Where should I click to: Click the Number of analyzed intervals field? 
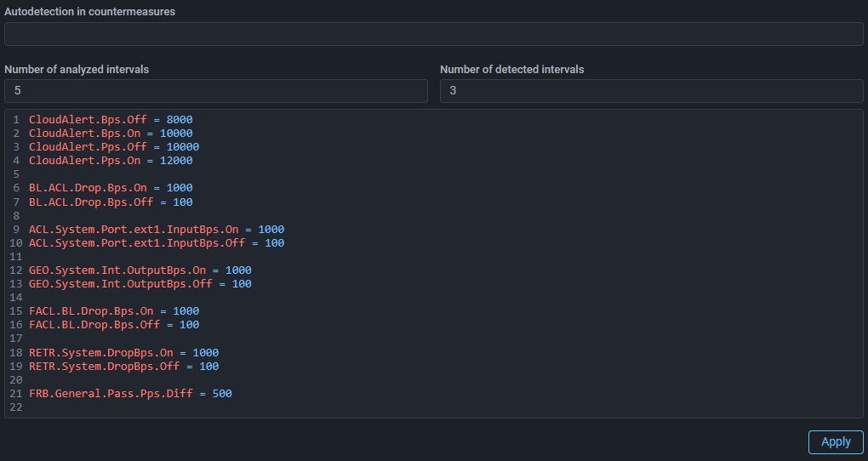coord(215,91)
